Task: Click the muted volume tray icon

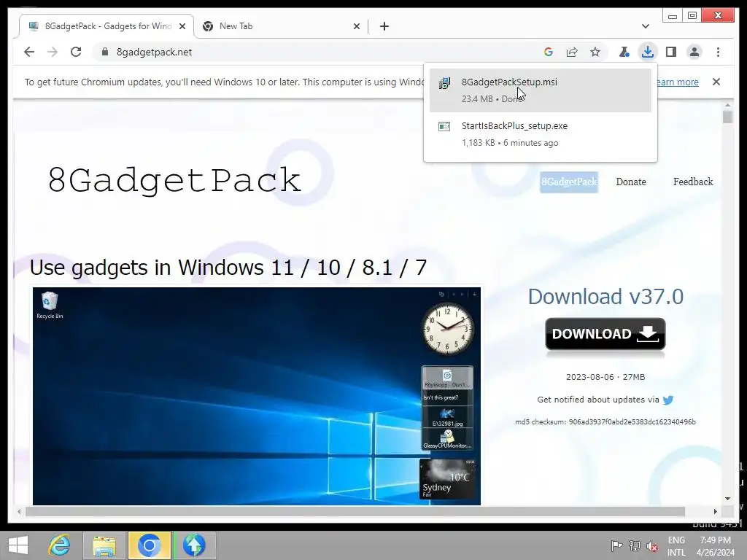Action: [x=651, y=545]
